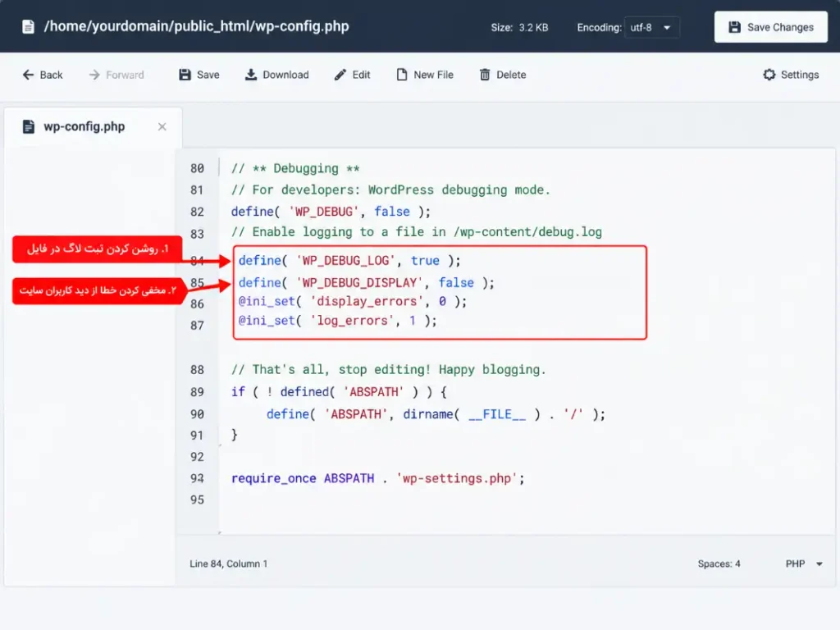
Task: Click dirname( on line 90
Action: click(x=431, y=414)
